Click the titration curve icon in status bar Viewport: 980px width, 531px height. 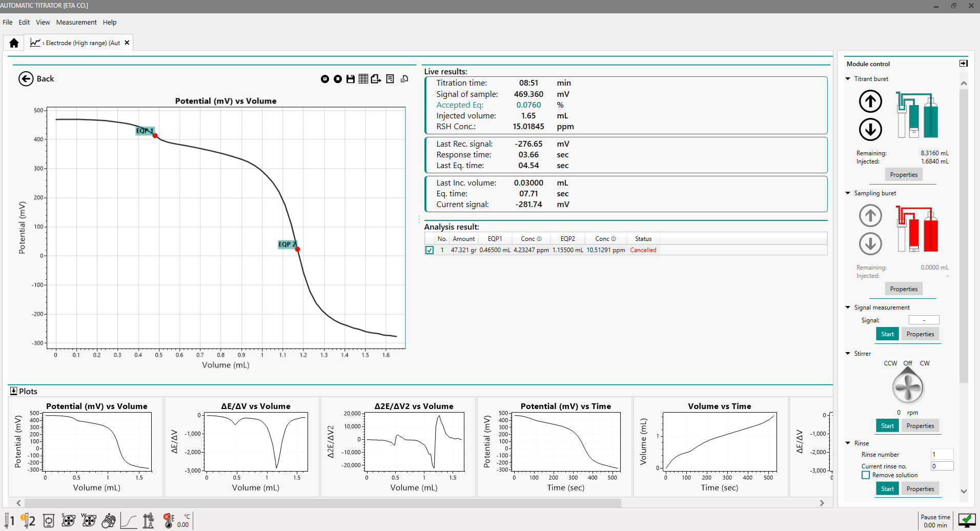(129, 521)
